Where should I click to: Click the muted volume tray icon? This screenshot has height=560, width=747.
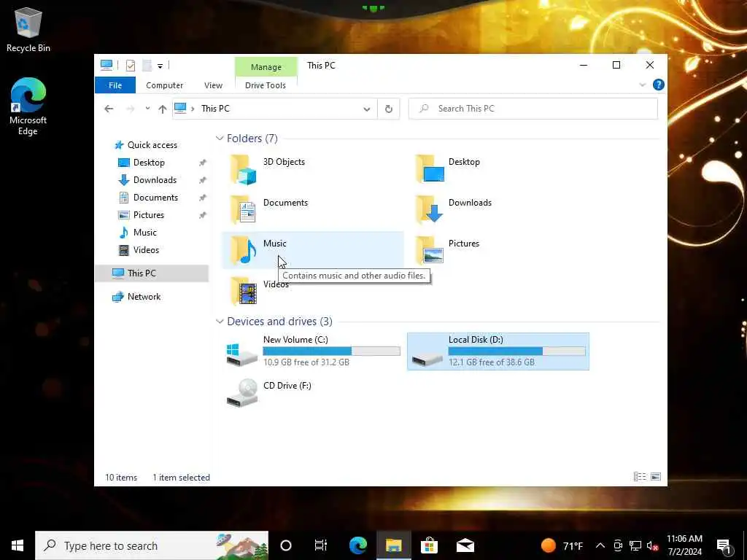click(x=653, y=545)
